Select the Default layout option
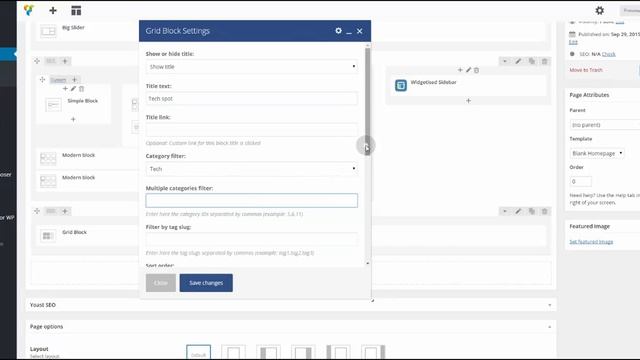The image size is (640, 360). click(199, 352)
